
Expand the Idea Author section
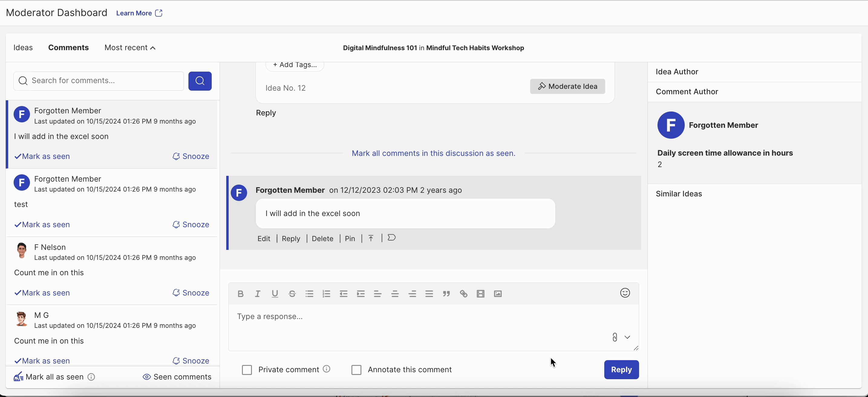[677, 72]
